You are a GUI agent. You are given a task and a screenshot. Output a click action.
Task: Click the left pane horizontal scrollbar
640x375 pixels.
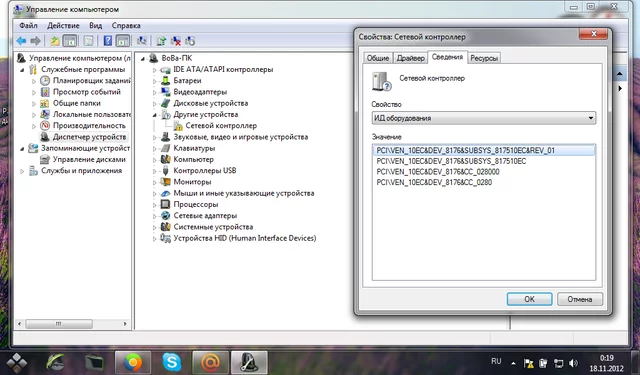(x=73, y=324)
